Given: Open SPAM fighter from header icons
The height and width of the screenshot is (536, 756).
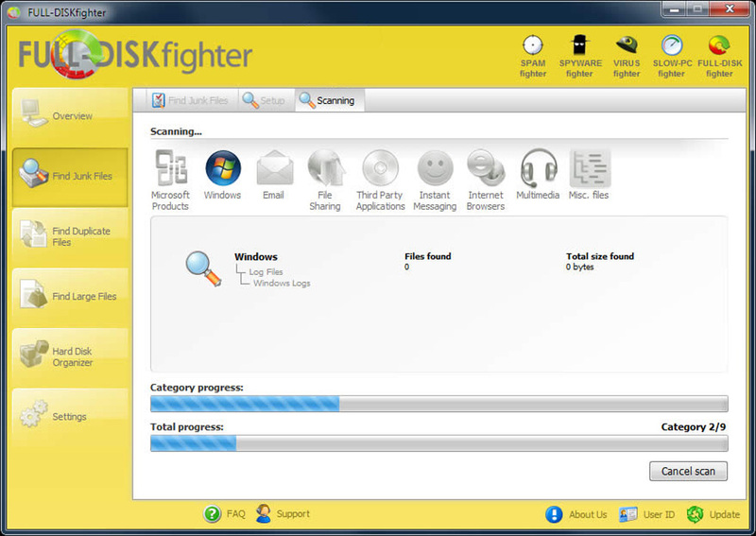Looking at the screenshot, I should 533,56.
